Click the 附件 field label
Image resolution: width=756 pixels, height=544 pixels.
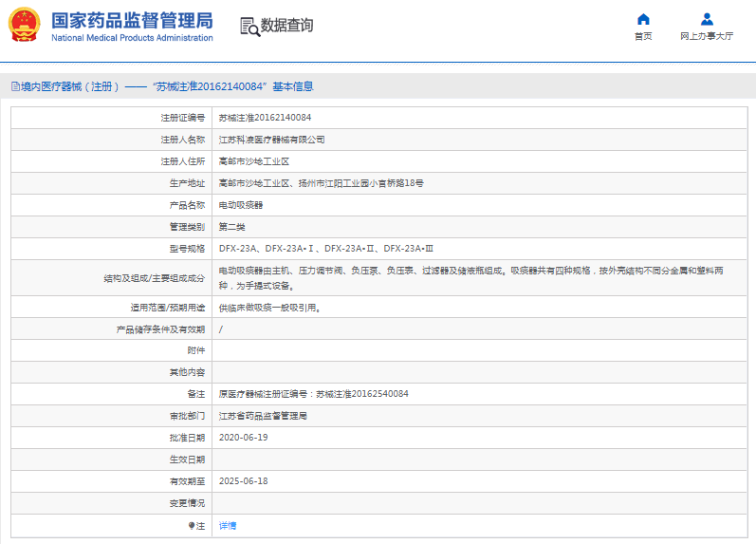pyautogui.click(x=195, y=350)
